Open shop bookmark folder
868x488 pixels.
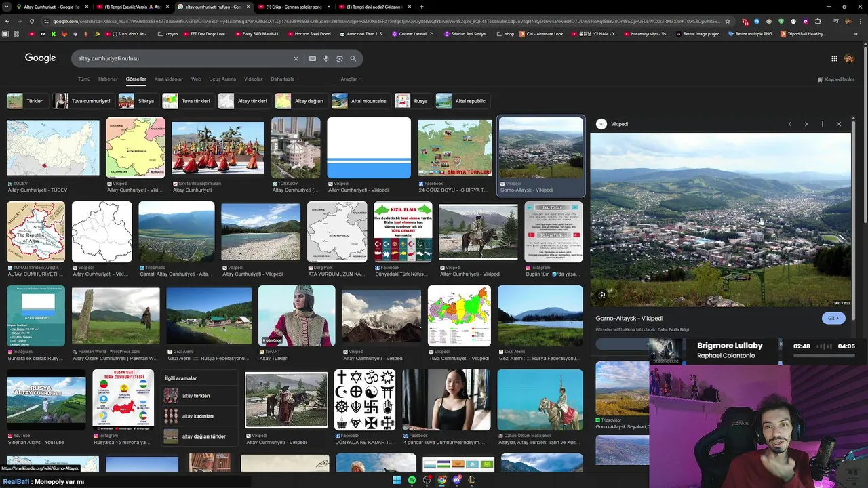coord(506,33)
